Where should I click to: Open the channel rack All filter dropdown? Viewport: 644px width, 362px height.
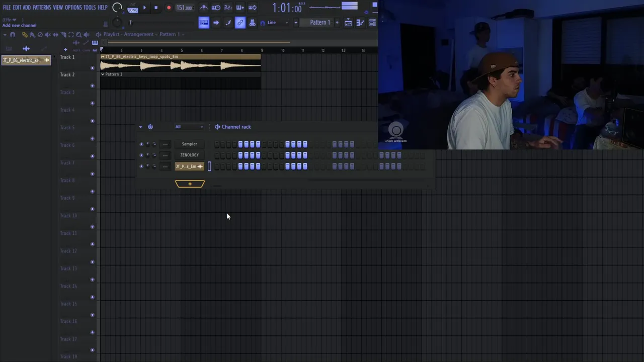pyautogui.click(x=189, y=127)
